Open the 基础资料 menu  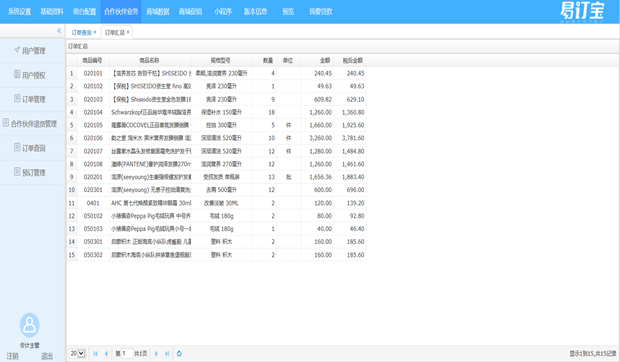52,11
